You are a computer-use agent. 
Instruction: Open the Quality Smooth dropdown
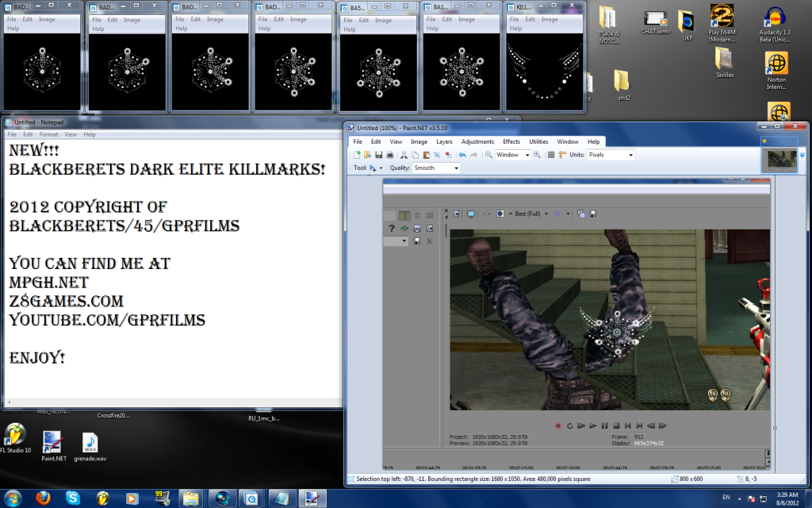point(455,168)
